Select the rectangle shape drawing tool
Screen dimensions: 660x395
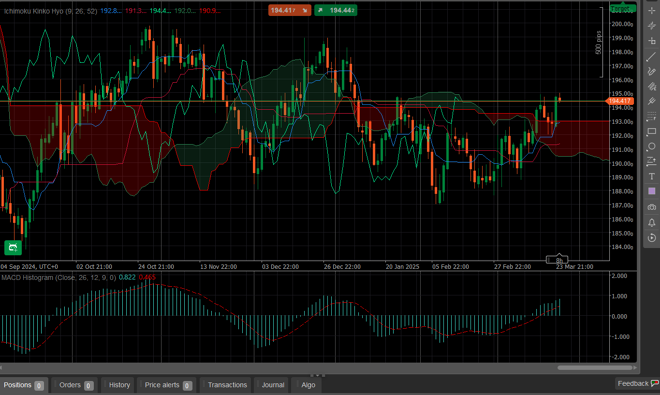652,132
